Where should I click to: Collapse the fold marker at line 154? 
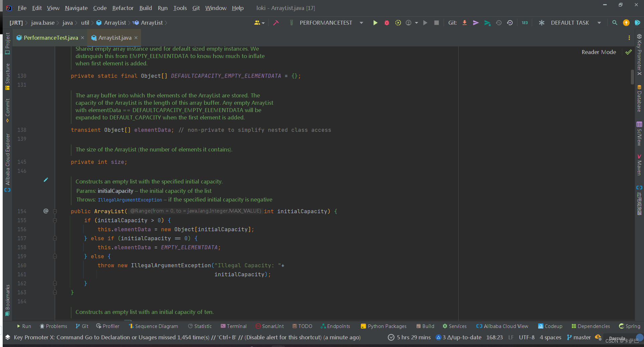tap(55, 211)
